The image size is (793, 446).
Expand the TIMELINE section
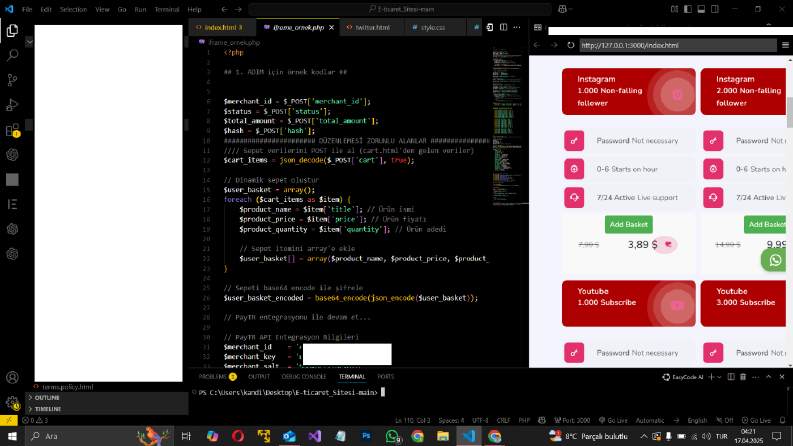point(48,409)
